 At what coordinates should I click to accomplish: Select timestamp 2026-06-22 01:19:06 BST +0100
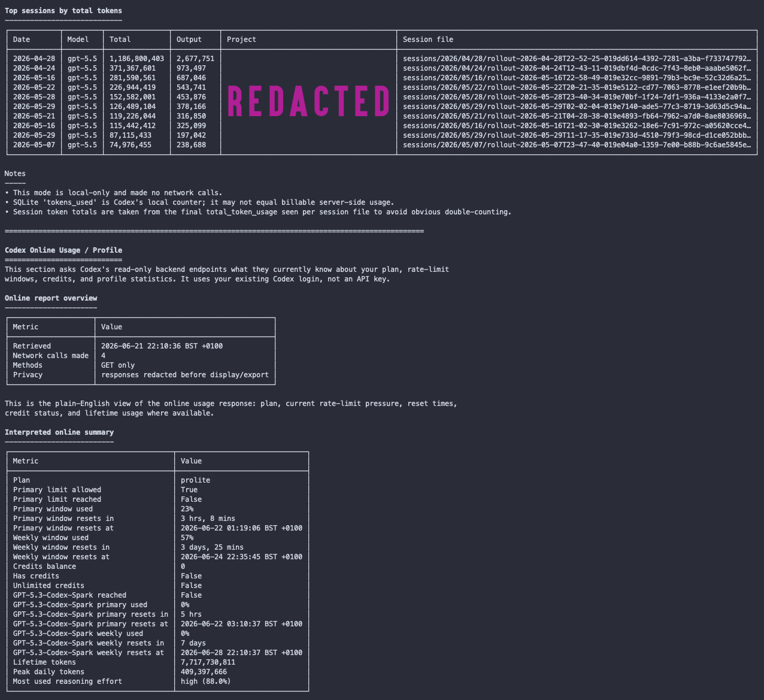tap(242, 528)
